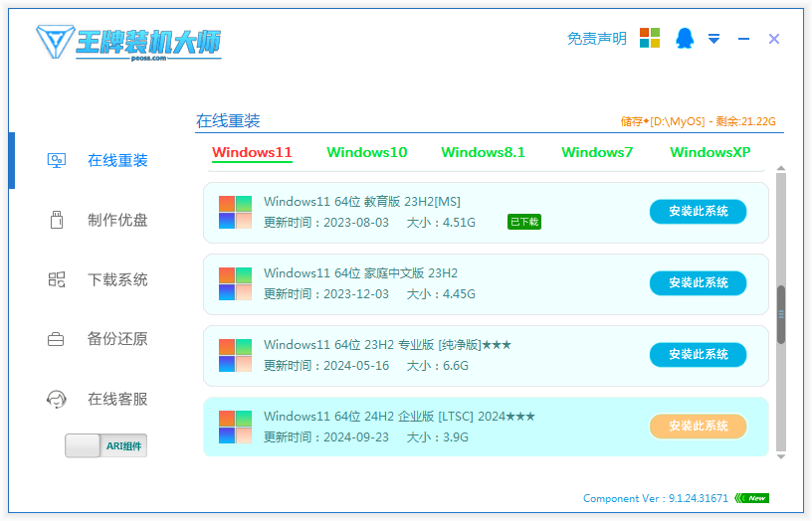This screenshot has width=812, height=521.
Task: Select title Windows11 64位 24H2 企业版 [LTSC] 2024
Action: [x=399, y=416]
